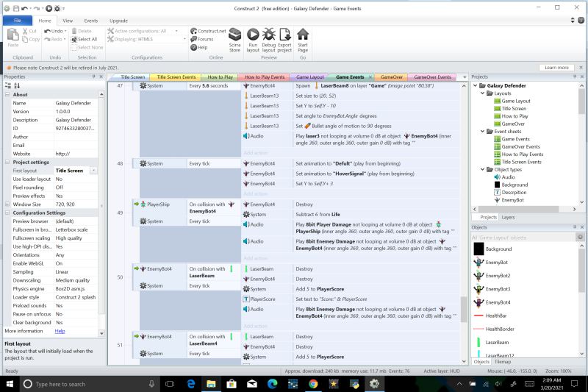Click the Help link in More information
Screen dimensions: 588x392
point(60,331)
